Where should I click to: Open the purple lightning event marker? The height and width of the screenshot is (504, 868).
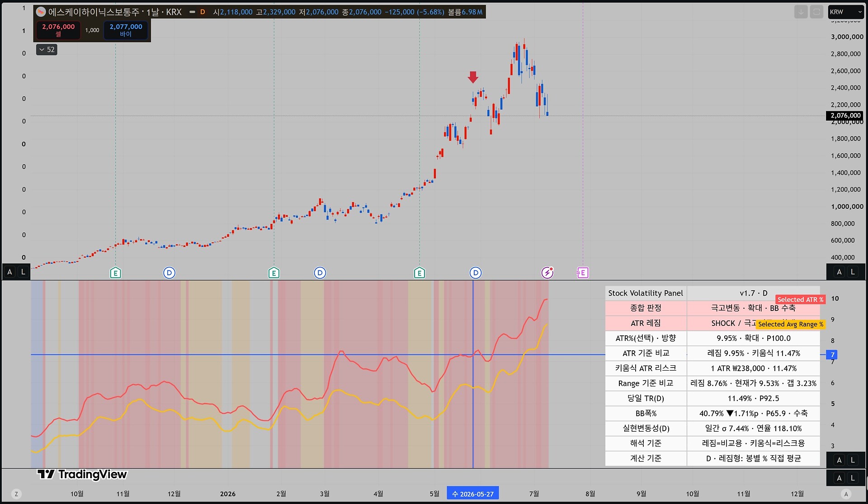coord(547,273)
